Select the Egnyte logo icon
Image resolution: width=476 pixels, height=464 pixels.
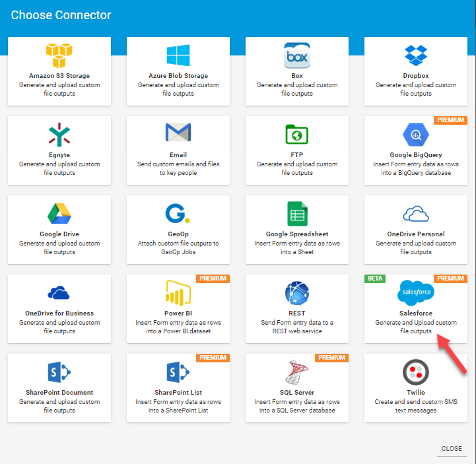[59, 135]
